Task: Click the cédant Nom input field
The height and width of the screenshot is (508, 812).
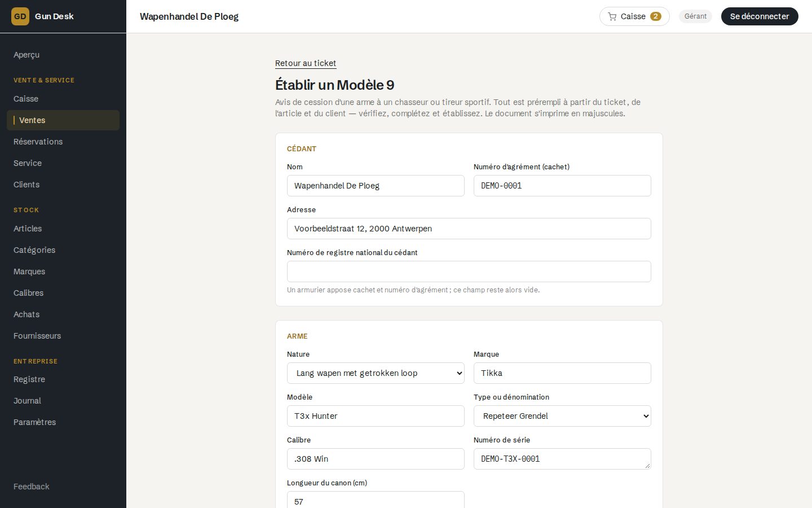Action: pyautogui.click(x=376, y=186)
